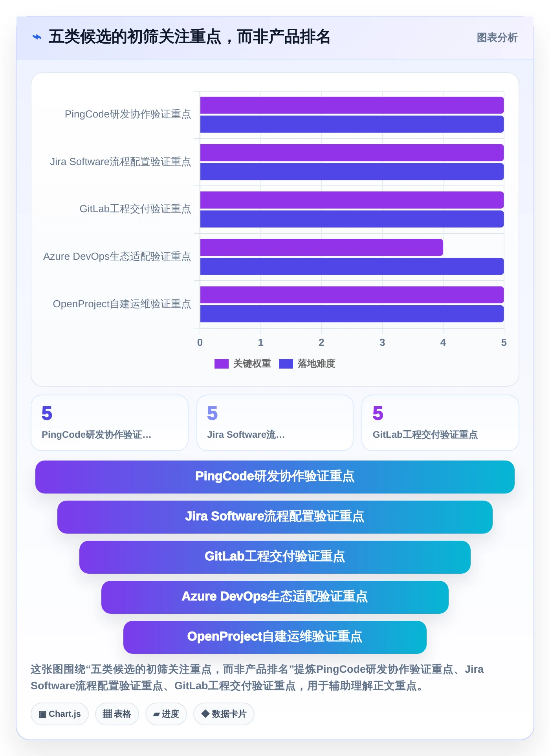Click the 落地难度 legend label

317,363
